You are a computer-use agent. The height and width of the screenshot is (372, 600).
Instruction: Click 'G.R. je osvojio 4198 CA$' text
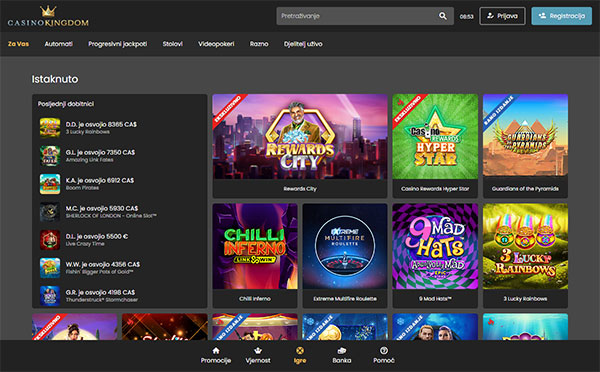100,292
